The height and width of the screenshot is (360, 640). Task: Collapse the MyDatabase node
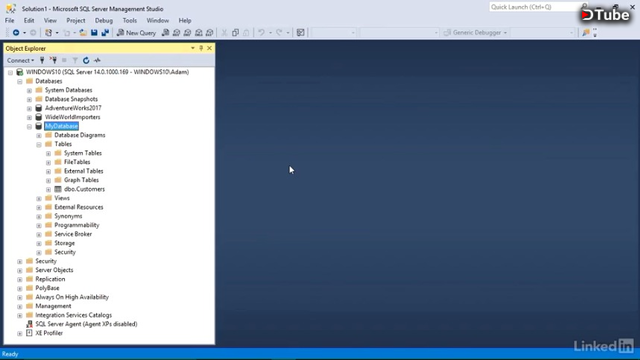(29, 127)
